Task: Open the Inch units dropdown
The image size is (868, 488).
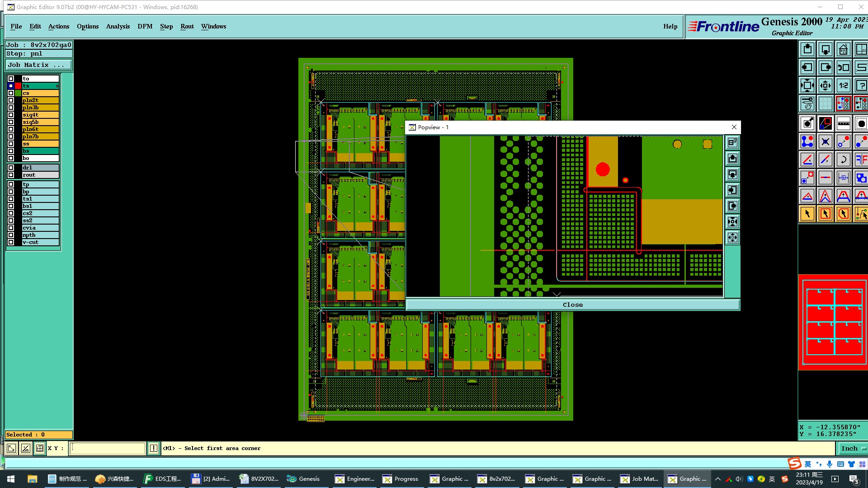Action: 853,448
